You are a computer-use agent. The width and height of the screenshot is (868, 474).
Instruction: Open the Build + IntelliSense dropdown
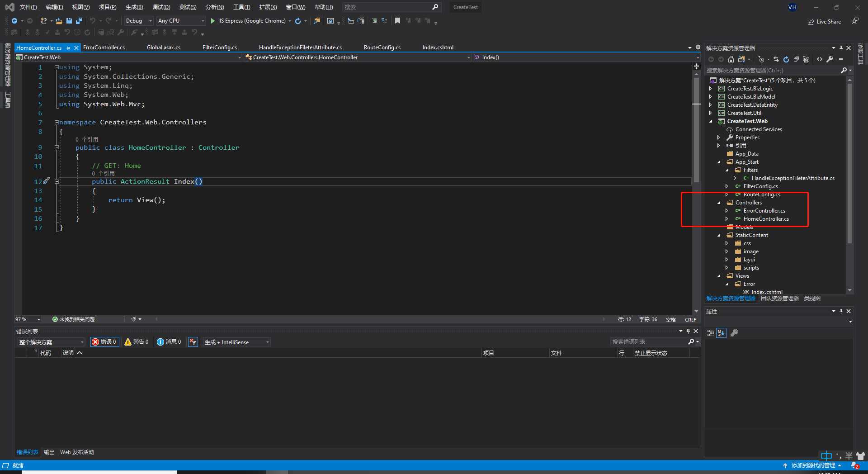(x=236, y=342)
